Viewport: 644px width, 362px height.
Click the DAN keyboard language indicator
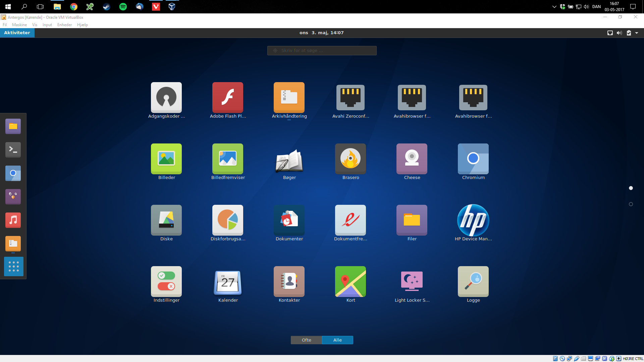(596, 7)
